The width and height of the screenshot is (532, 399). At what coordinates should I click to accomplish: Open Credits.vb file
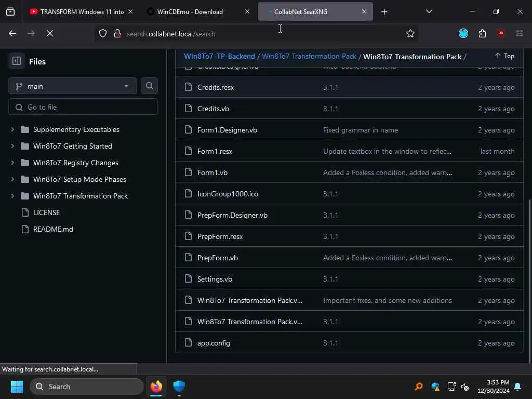pyautogui.click(x=213, y=109)
